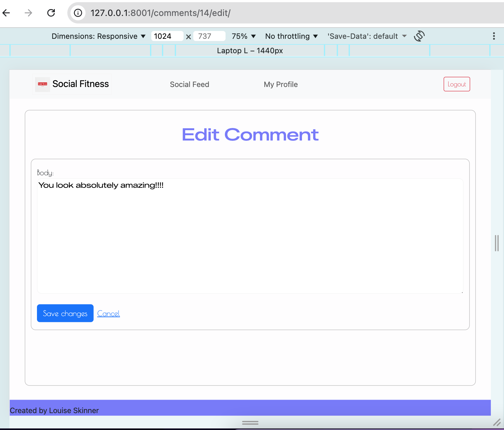Click the back navigation arrow
Screen dimensions: 504x430
[7, 13]
